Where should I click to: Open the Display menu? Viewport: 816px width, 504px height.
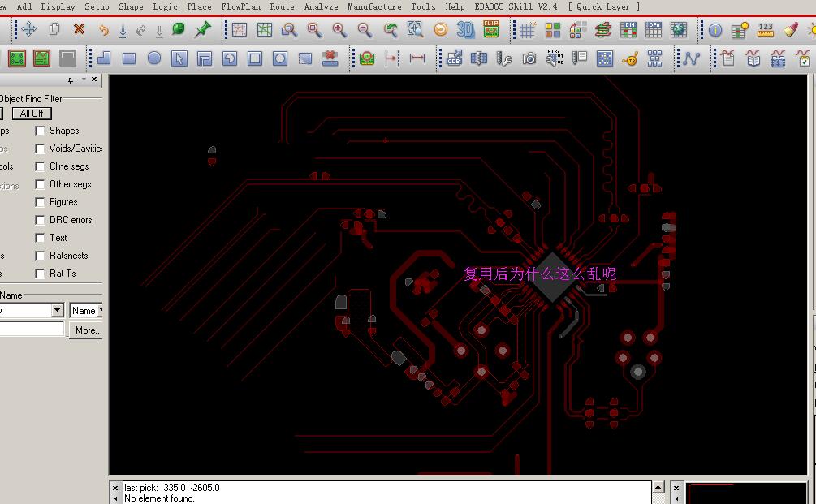click(58, 6)
